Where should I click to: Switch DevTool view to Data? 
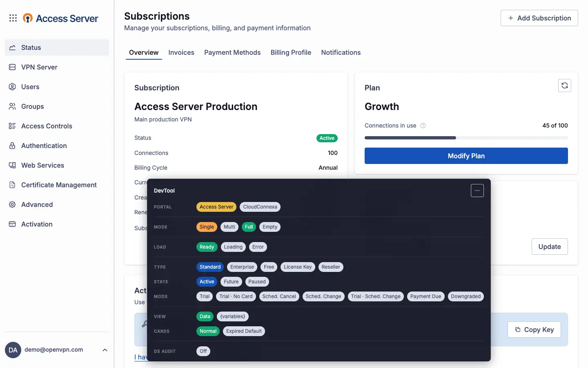[x=205, y=316]
